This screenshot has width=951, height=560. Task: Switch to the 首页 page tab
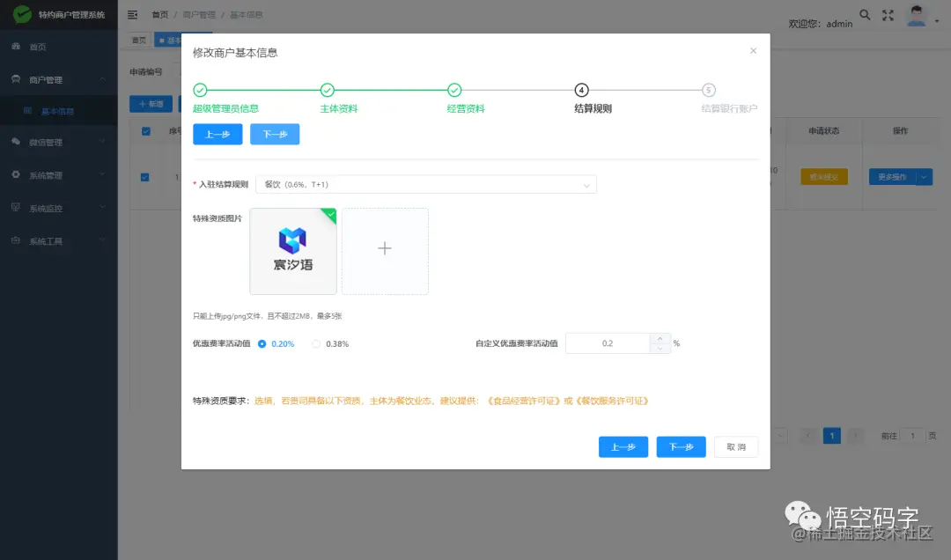(x=139, y=40)
